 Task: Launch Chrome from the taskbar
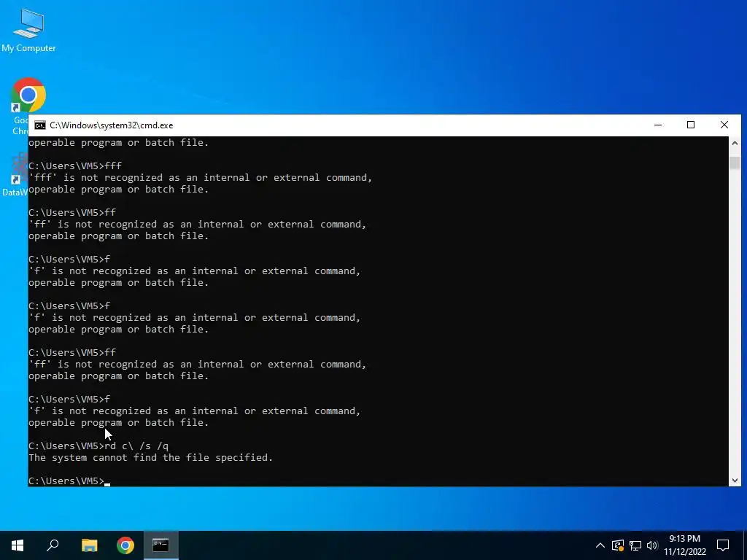[125, 545]
